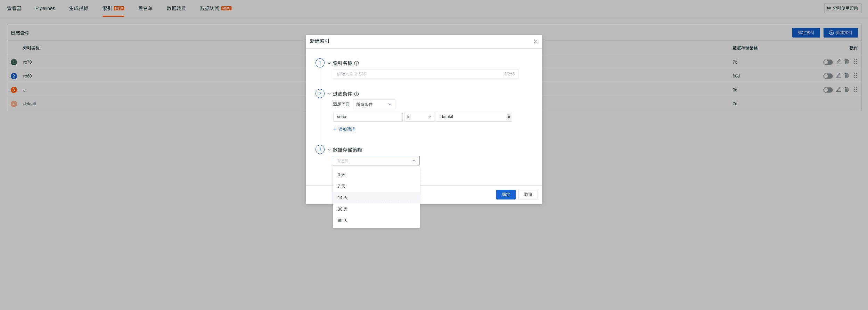Open the 所有条件 dropdown

click(x=374, y=104)
